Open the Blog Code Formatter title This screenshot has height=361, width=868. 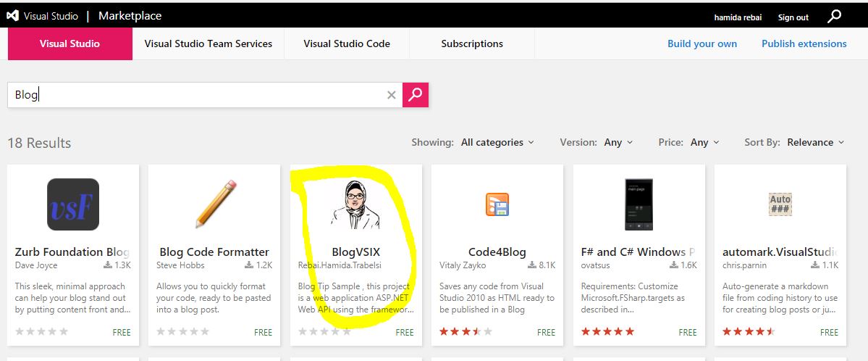click(214, 252)
